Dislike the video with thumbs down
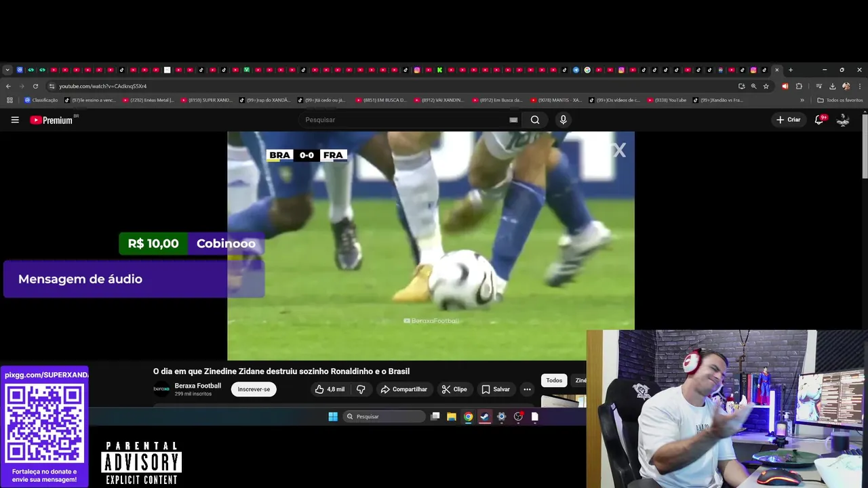868x488 pixels. [361, 389]
